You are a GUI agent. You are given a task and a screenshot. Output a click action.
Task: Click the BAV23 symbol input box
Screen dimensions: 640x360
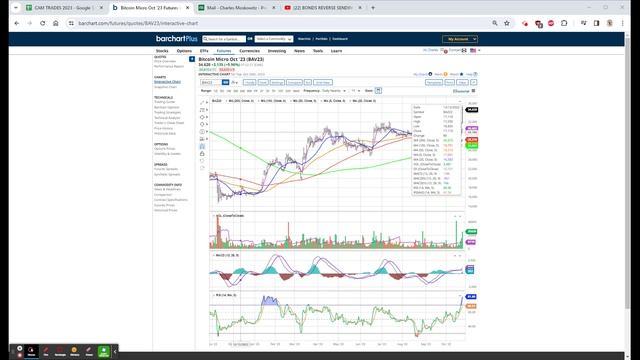click(211, 82)
